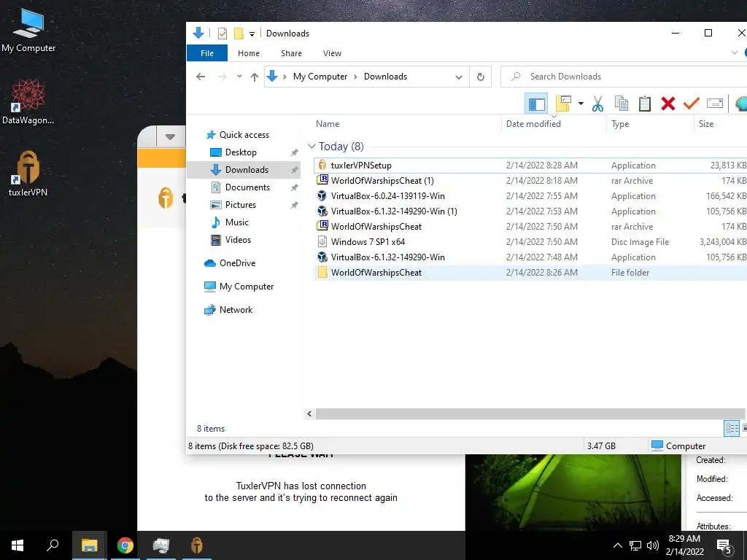Image resolution: width=747 pixels, height=560 pixels.
Task: Sort by the Date modified column header
Action: tap(533, 124)
